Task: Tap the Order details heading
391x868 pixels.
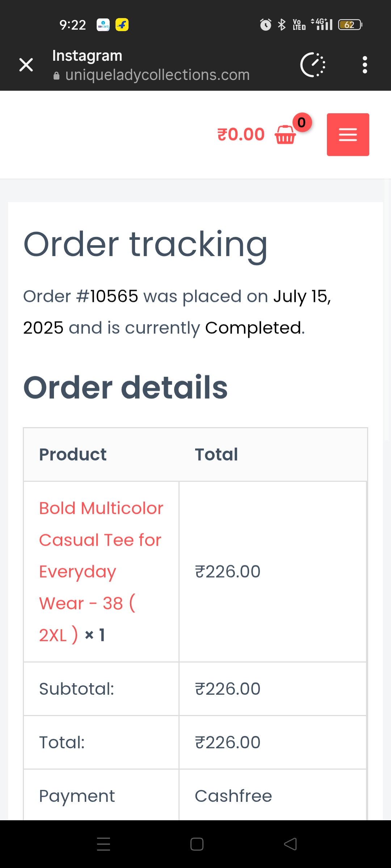Action: point(125,387)
